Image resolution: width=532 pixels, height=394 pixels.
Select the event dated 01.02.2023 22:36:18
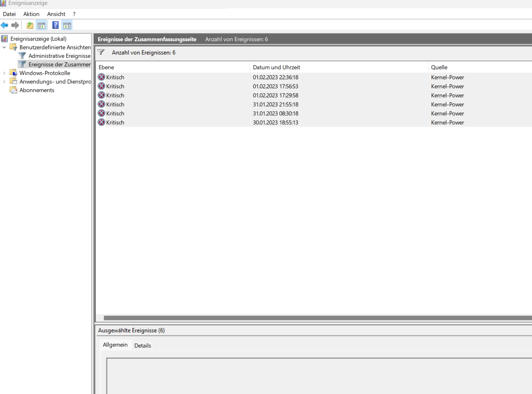click(x=314, y=77)
